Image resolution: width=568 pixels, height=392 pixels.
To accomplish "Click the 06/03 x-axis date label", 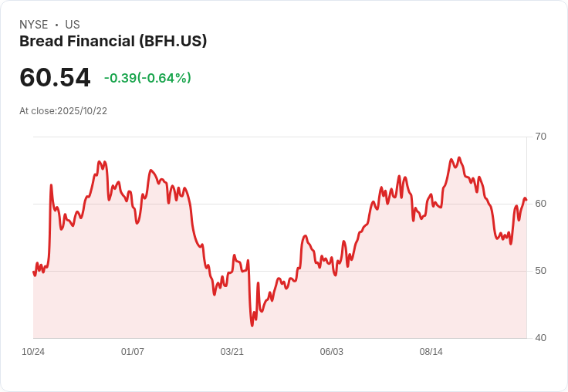I will (331, 352).
